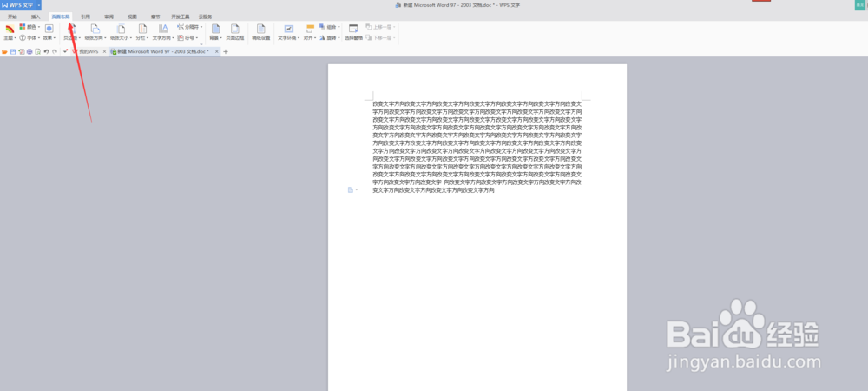Click the printer icon in quick toolbar
The image size is (868, 391).
(30, 51)
